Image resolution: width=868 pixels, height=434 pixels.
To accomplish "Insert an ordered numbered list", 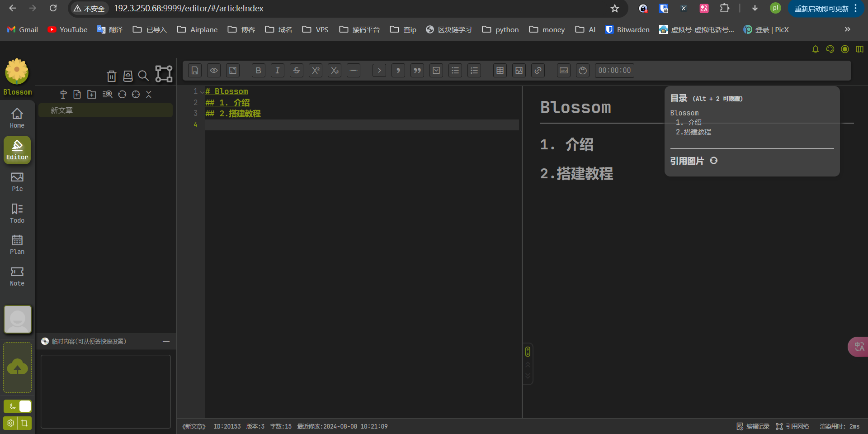I will (474, 71).
